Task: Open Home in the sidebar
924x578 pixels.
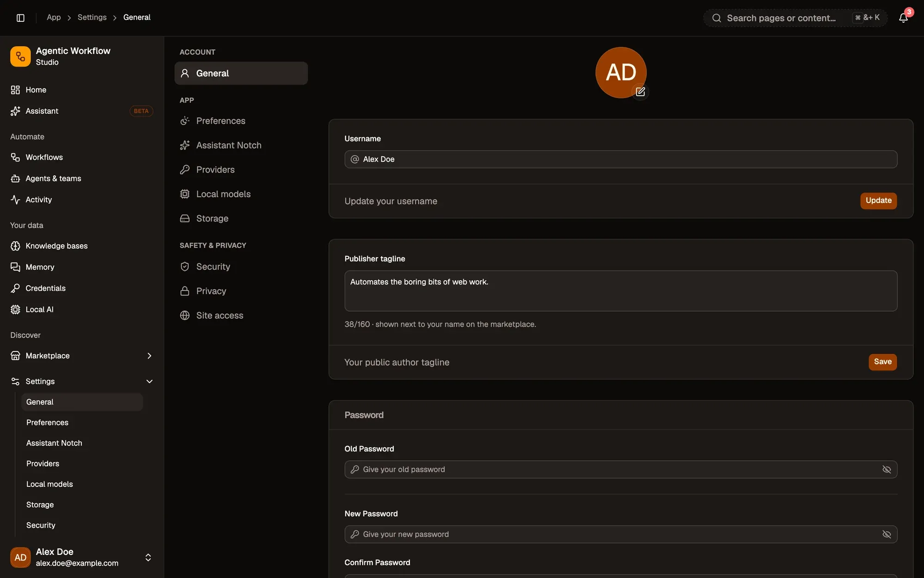Action: pos(82,90)
